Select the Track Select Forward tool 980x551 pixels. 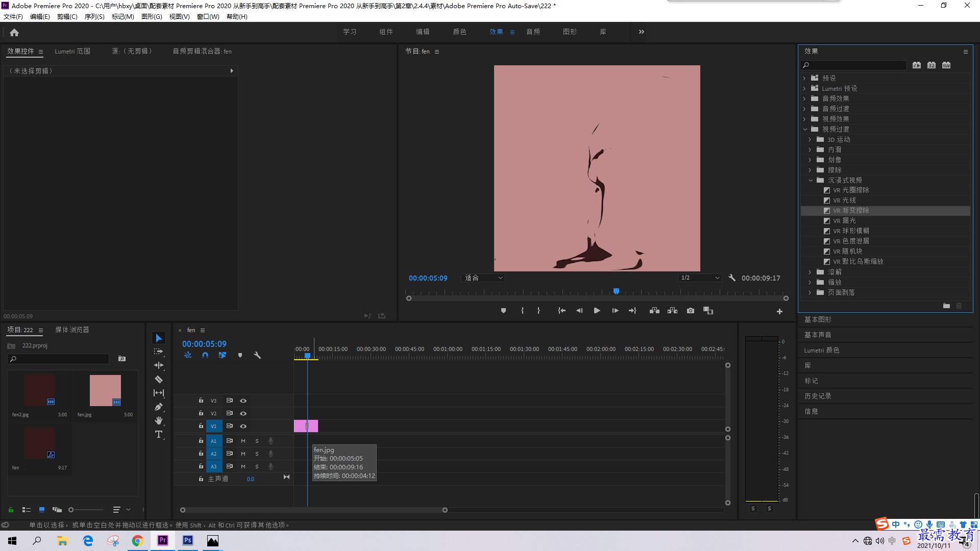point(159,352)
